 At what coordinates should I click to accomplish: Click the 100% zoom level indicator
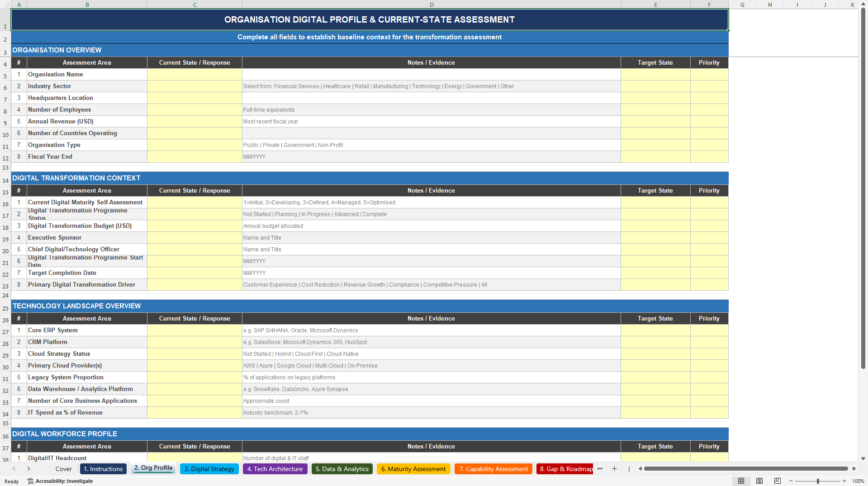[858, 481]
